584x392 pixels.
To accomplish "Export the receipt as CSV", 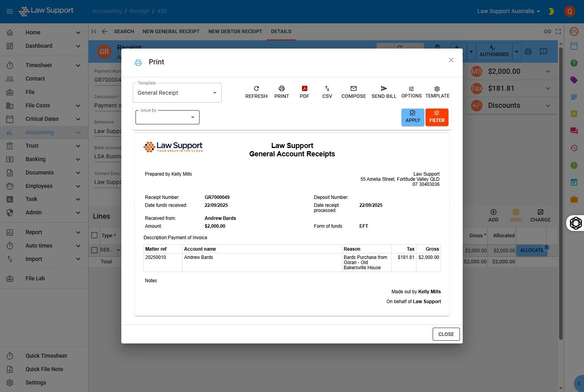I will click(x=327, y=92).
